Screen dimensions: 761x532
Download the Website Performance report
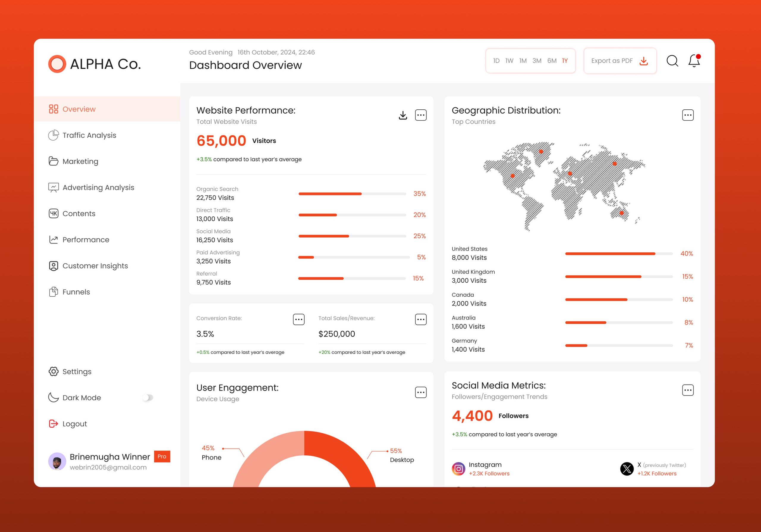coord(403,115)
